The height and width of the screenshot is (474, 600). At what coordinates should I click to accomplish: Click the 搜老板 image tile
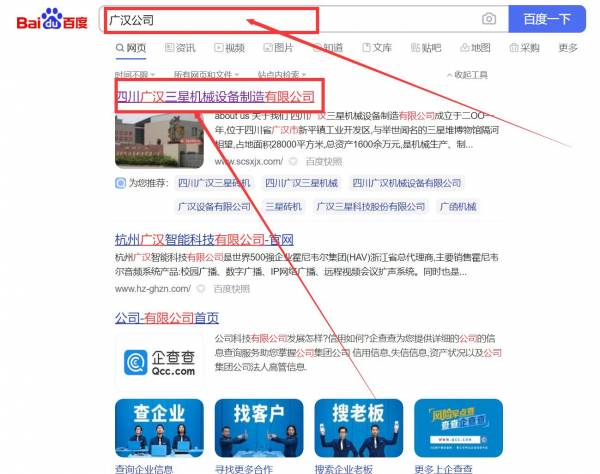click(351, 429)
